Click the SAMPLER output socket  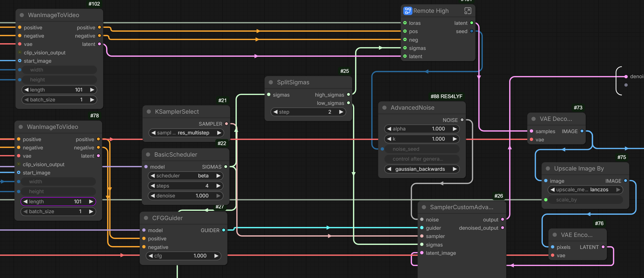[x=226, y=124]
